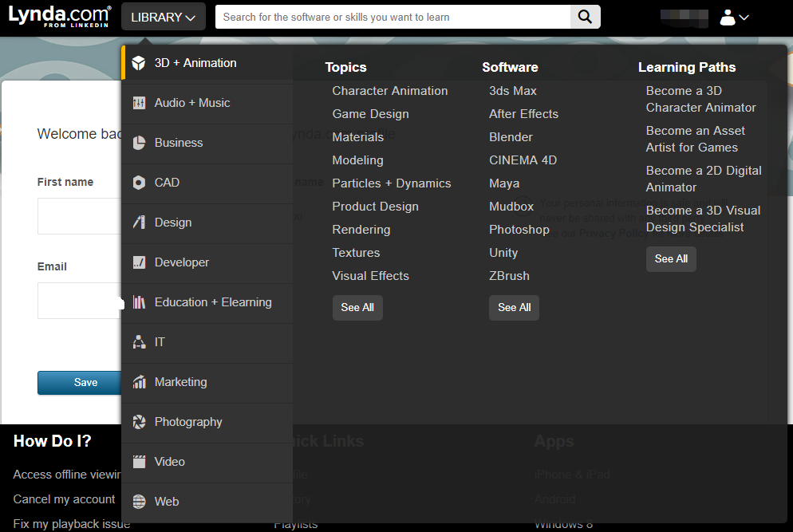Click the Save button
The height and width of the screenshot is (532, 793).
coord(80,382)
